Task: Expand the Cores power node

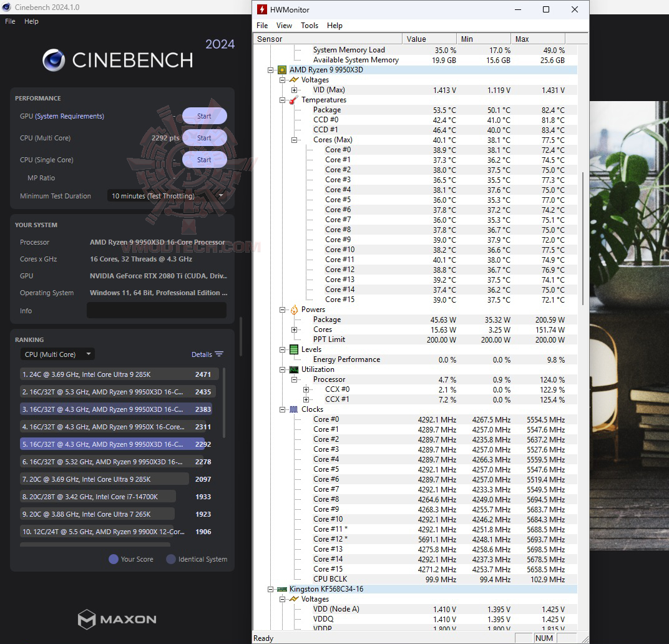Action: (295, 330)
